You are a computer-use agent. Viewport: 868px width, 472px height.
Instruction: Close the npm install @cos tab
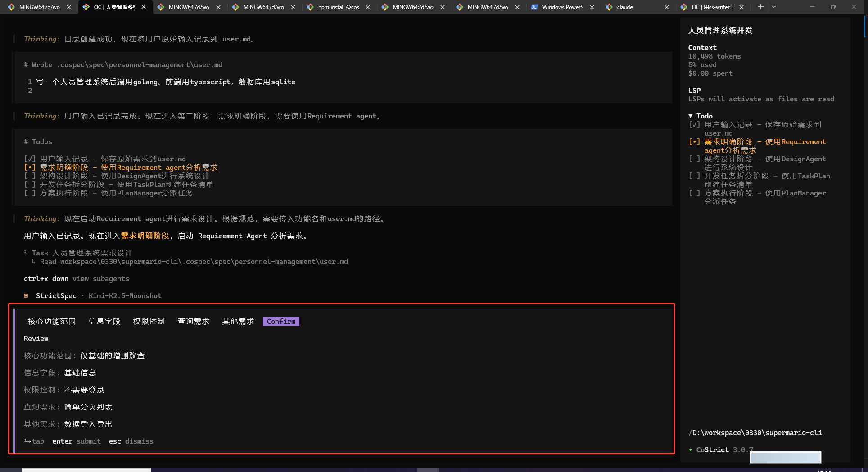tap(368, 7)
